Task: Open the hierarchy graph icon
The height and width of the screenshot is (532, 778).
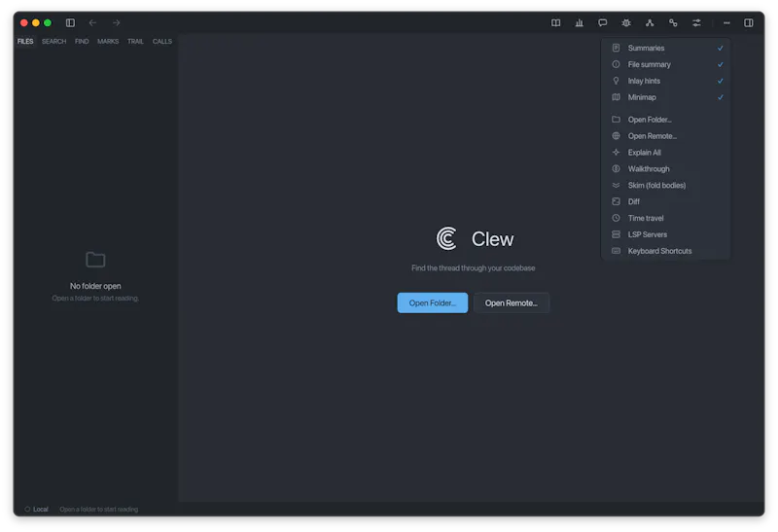Action: coord(650,22)
